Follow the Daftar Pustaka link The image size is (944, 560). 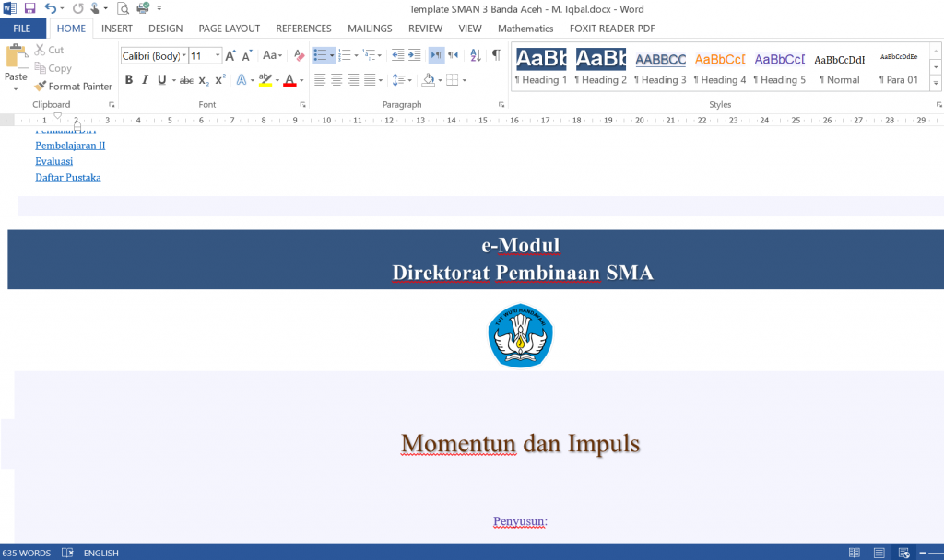[68, 178]
